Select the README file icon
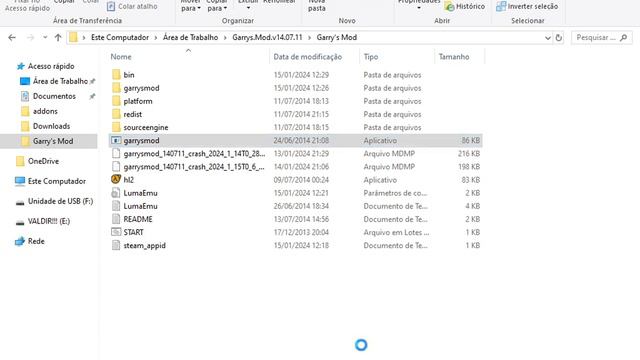Viewport: 640px width, 360px height. 116,219
